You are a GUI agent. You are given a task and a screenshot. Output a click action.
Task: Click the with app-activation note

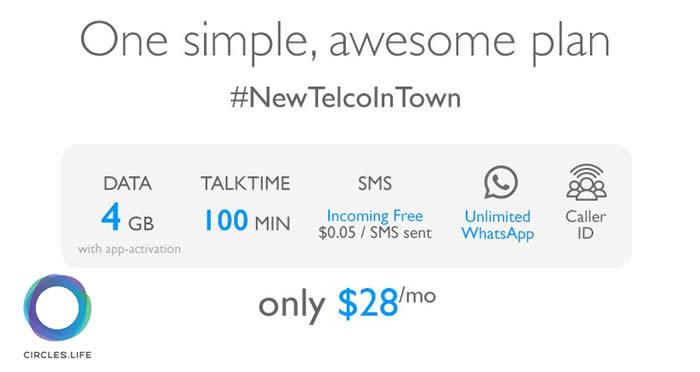tap(129, 249)
